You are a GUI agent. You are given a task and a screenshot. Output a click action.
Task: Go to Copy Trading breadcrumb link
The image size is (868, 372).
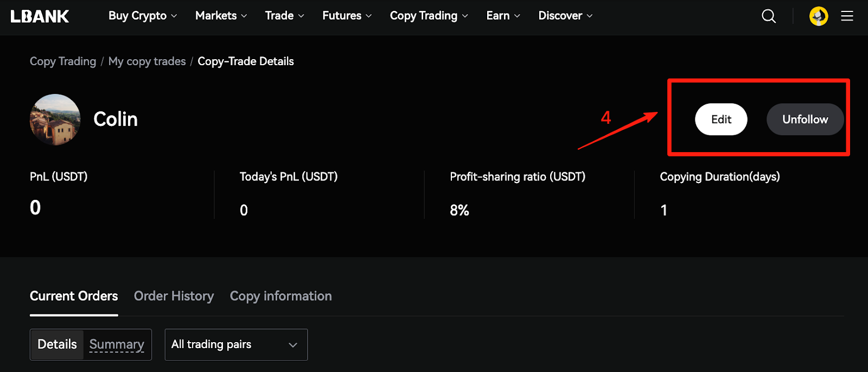(63, 61)
